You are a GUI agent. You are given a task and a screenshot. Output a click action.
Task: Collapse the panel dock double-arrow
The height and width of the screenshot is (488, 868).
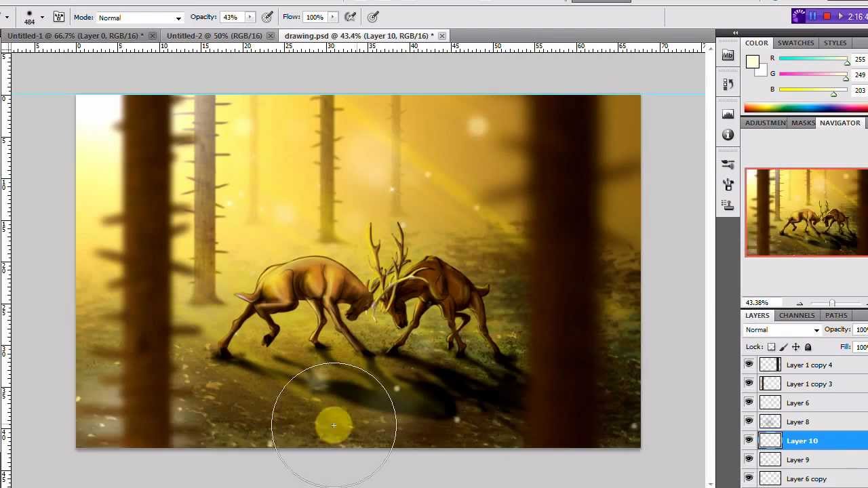(735, 33)
